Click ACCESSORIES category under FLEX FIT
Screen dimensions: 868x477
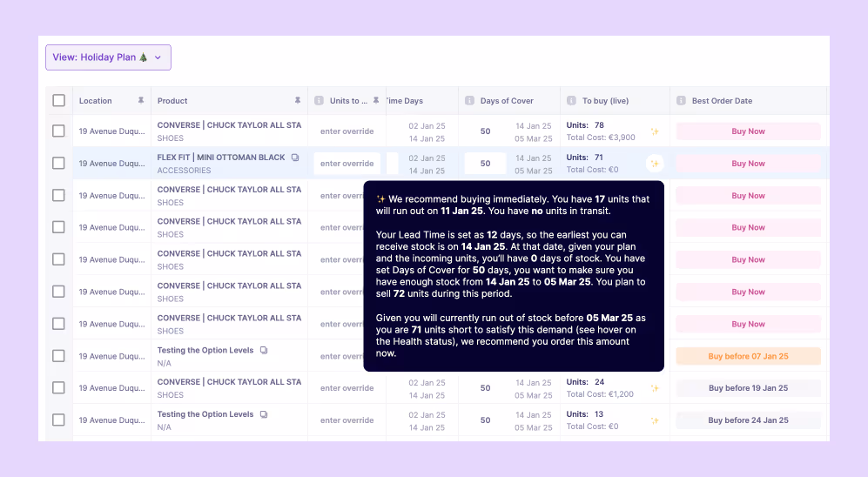click(x=184, y=171)
